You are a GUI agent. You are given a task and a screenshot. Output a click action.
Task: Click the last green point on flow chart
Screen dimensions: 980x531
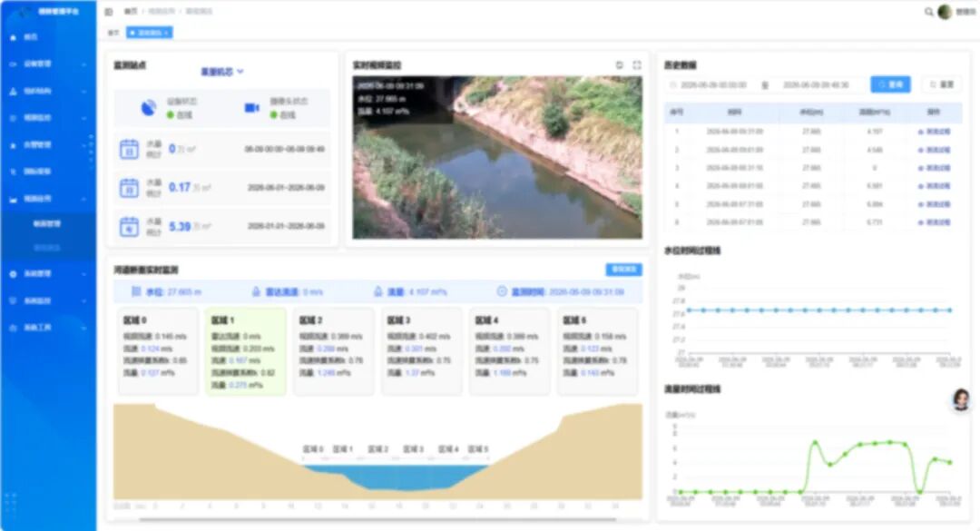(950, 463)
